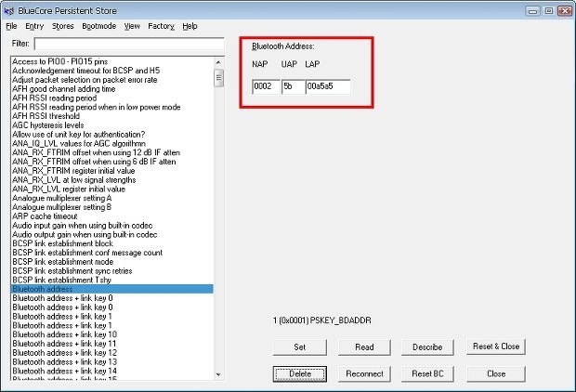Click the Set button

pos(300,347)
